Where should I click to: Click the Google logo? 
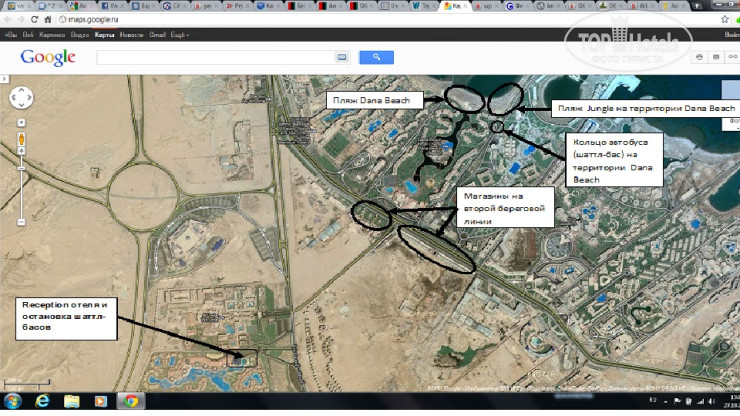[47, 57]
